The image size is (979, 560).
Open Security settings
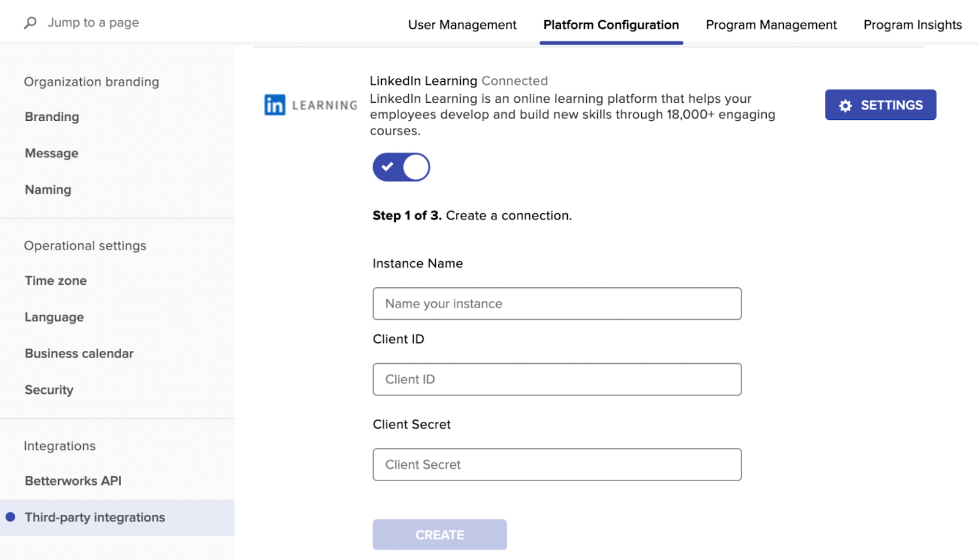pos(49,390)
